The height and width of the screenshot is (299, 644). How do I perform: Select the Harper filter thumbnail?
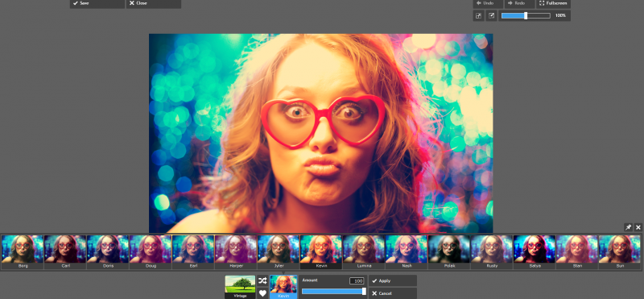pos(236,252)
